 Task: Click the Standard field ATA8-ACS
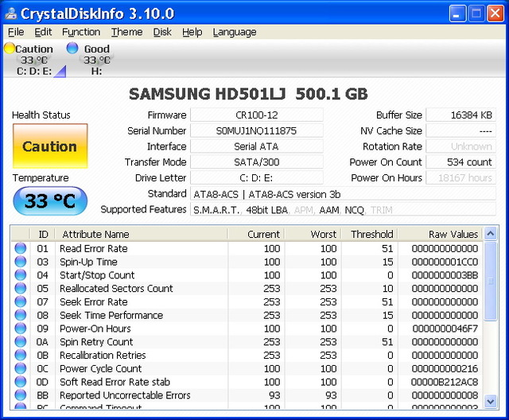coord(343,194)
